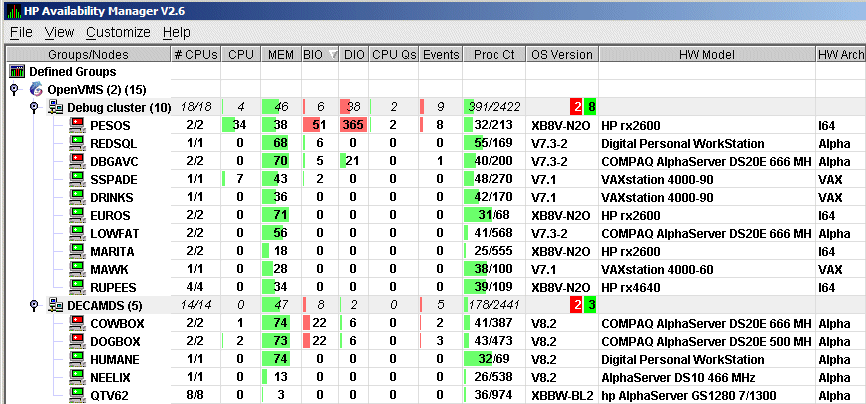866x404 pixels.
Task: Click the OpenVMS globe icon
Action: (37, 89)
